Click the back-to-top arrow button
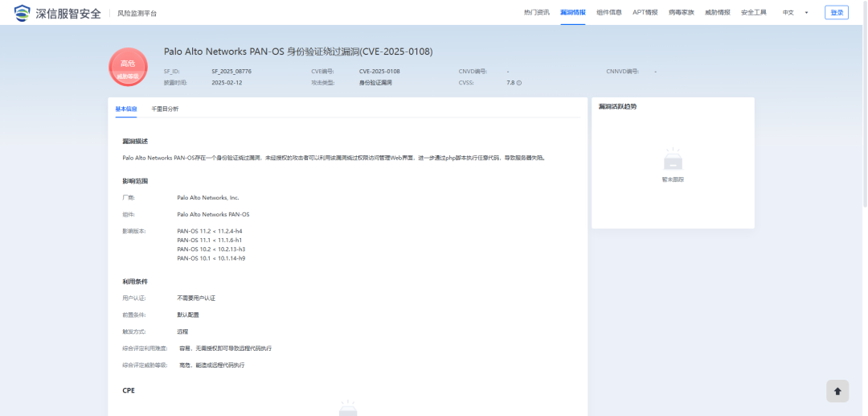The image size is (868, 416). pyautogui.click(x=837, y=391)
